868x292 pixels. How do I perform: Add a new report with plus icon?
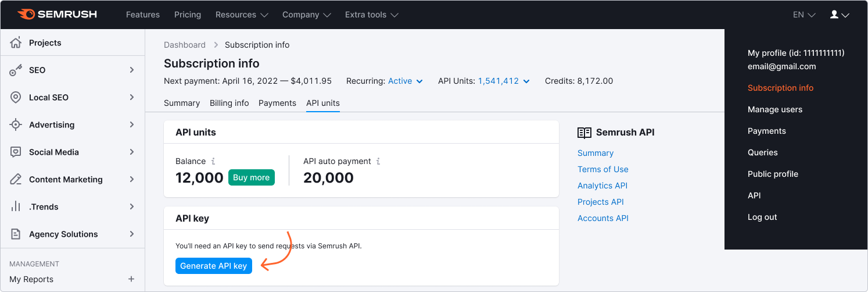coord(131,279)
